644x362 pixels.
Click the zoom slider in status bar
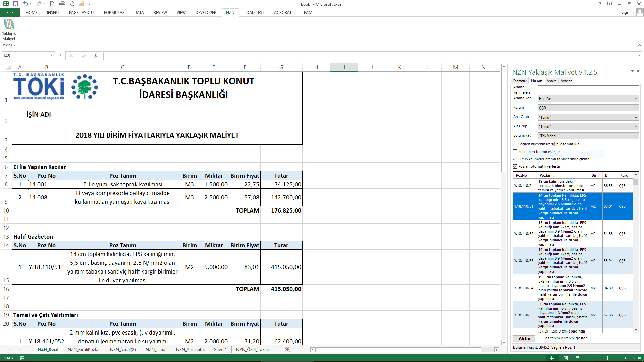pos(607,358)
